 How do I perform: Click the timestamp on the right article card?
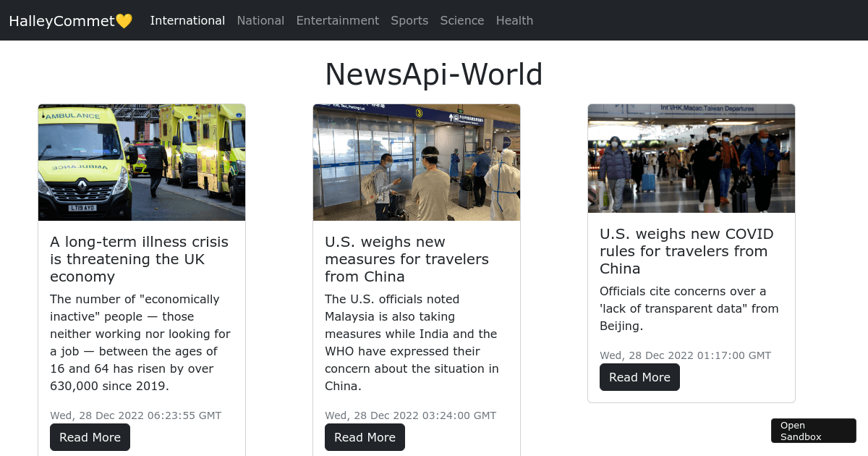[685, 355]
